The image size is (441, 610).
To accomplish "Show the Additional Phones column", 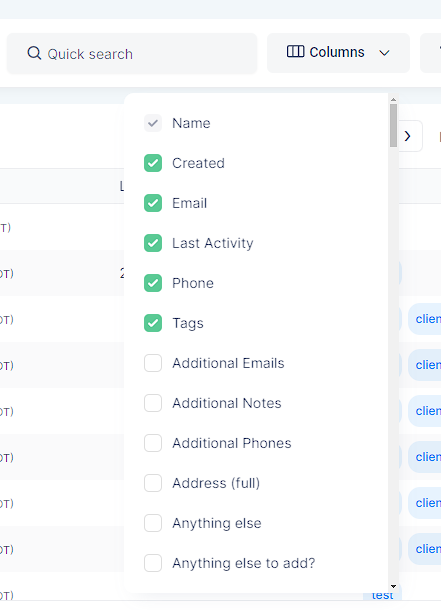I will (x=153, y=443).
